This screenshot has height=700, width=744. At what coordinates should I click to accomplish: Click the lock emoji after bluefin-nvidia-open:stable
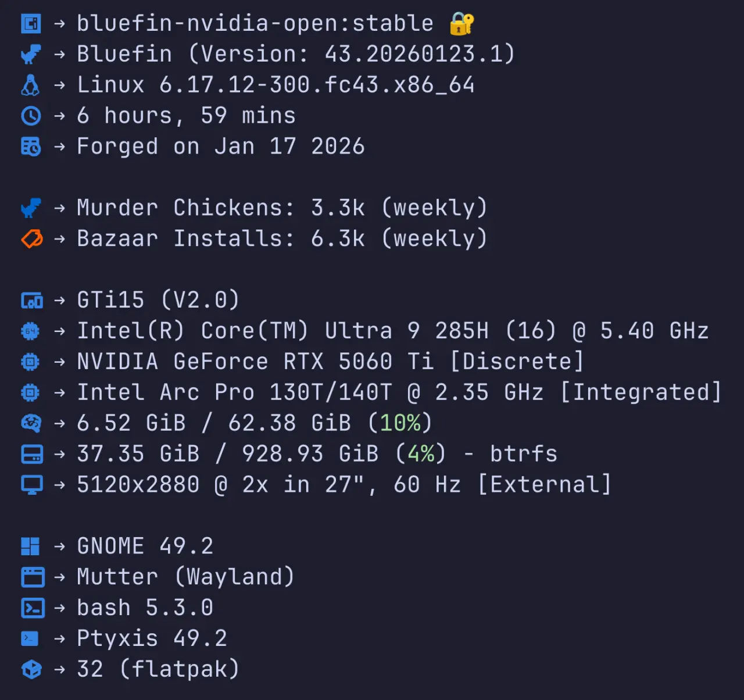click(462, 24)
